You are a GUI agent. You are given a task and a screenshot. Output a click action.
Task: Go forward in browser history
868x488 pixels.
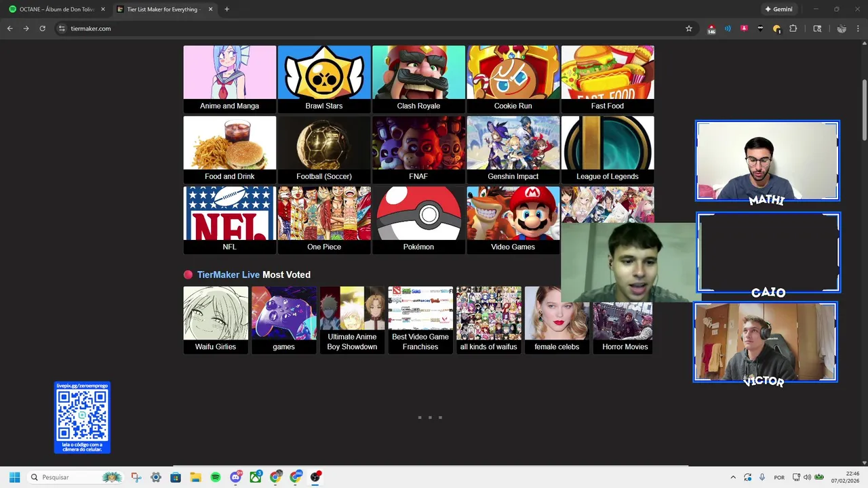(26, 28)
